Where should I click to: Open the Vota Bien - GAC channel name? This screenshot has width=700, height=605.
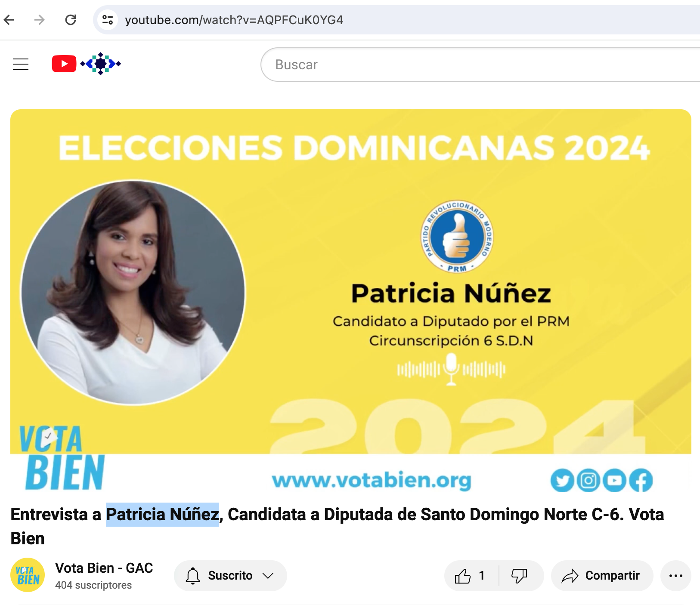(x=104, y=568)
